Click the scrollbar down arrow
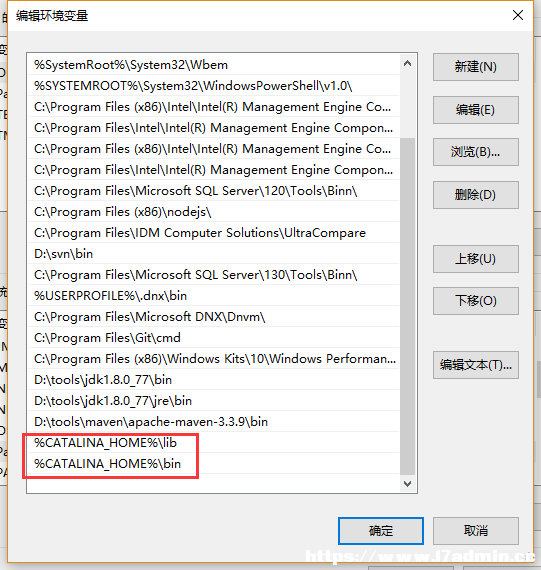This screenshot has height=570, width=541. click(408, 483)
